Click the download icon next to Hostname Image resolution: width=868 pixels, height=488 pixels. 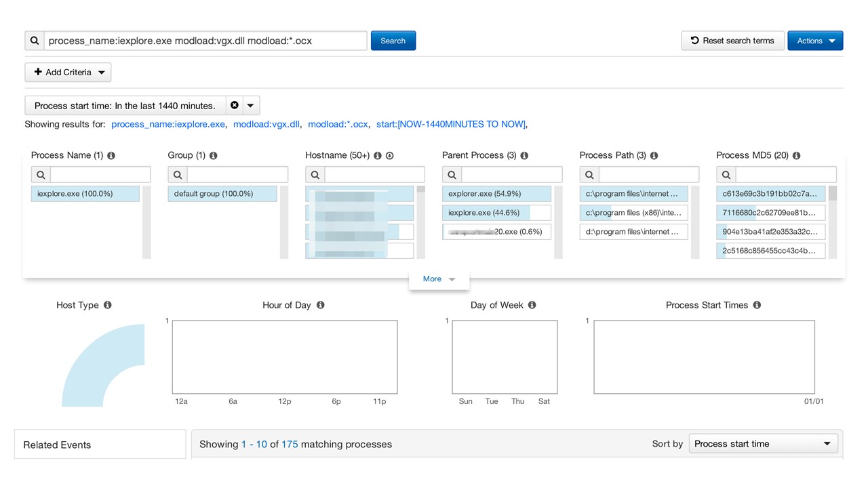coord(390,155)
